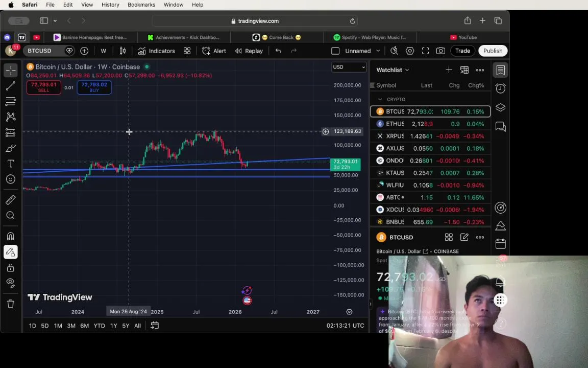Screen dimensions: 588x368
Task: Collapse the CRYPTO watchlist section
Action: (380, 99)
